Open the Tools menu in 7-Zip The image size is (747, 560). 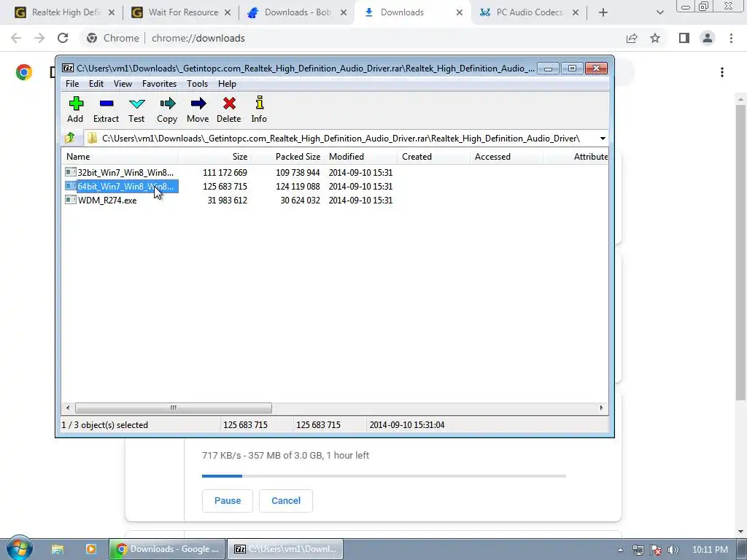[x=197, y=84]
